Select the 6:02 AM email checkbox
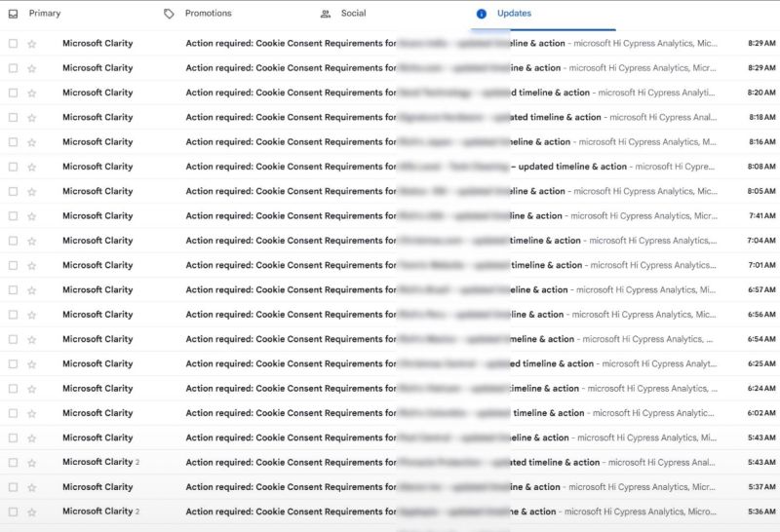Viewport: 780px width, 532px height. (x=13, y=413)
